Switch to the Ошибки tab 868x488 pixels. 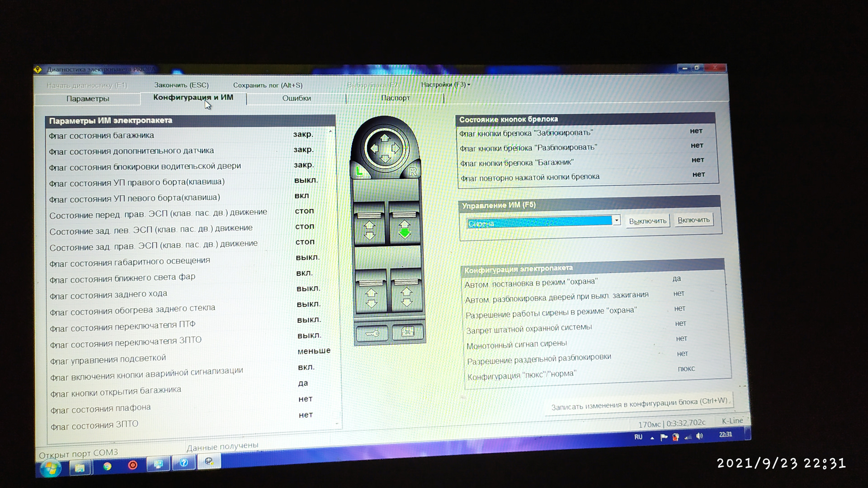(x=297, y=99)
